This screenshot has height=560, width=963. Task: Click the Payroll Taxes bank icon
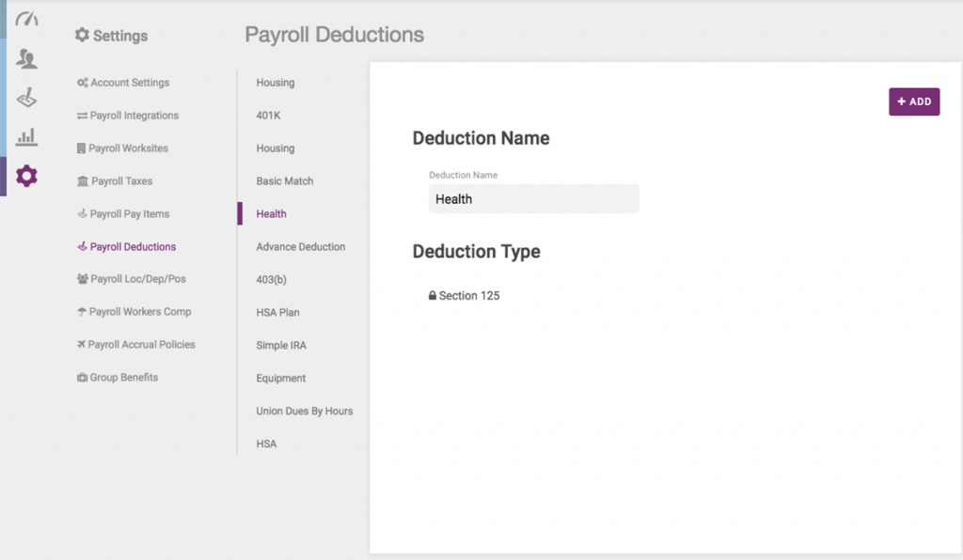83,181
